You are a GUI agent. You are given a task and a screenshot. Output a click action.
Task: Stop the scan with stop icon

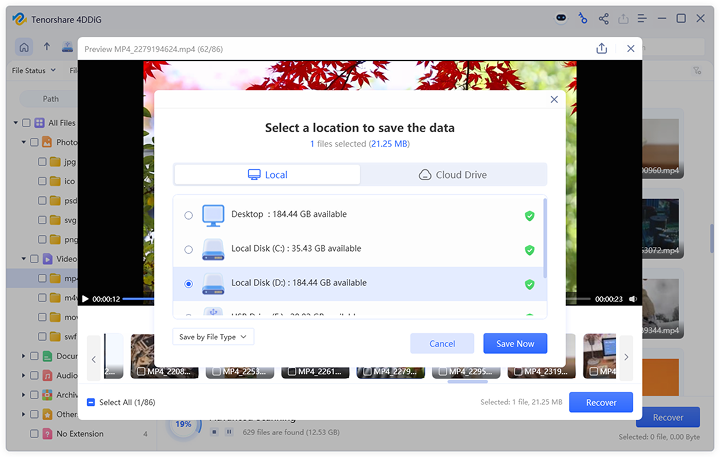214,432
